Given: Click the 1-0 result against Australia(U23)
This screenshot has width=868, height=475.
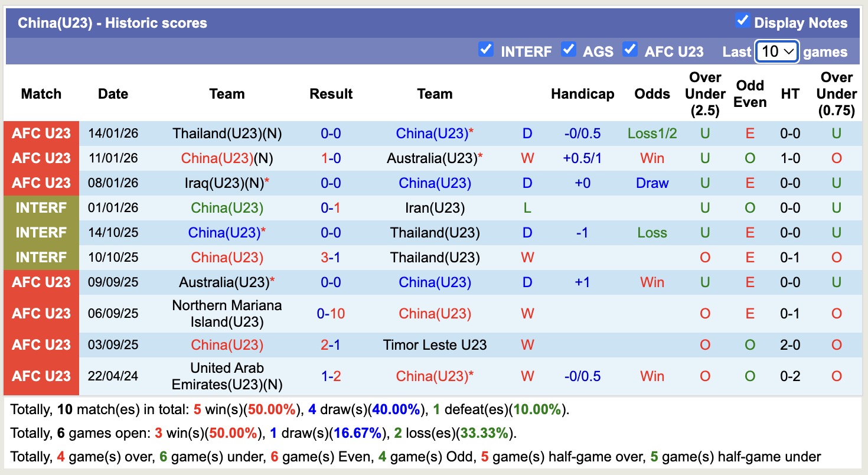Looking at the screenshot, I should [x=331, y=158].
